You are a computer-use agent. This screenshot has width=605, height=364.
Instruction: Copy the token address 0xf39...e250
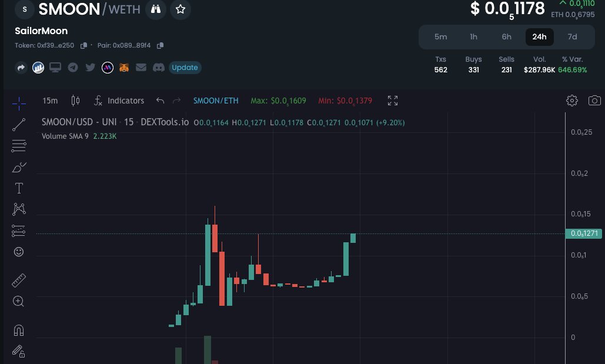point(83,45)
